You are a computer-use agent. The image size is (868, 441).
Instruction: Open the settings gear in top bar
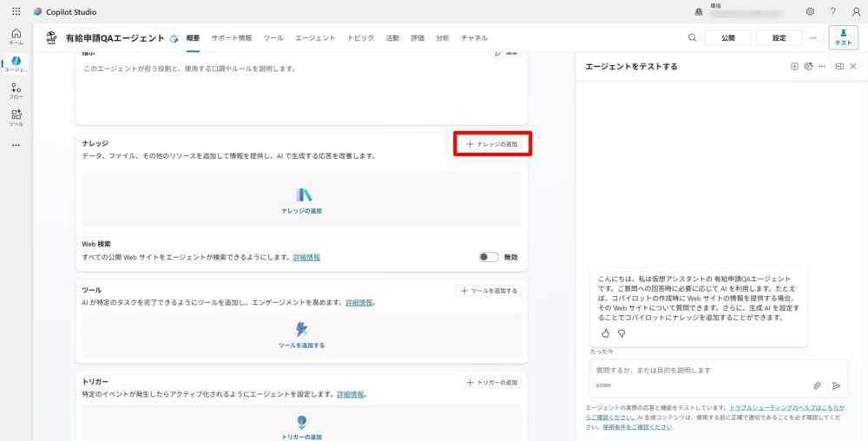810,12
